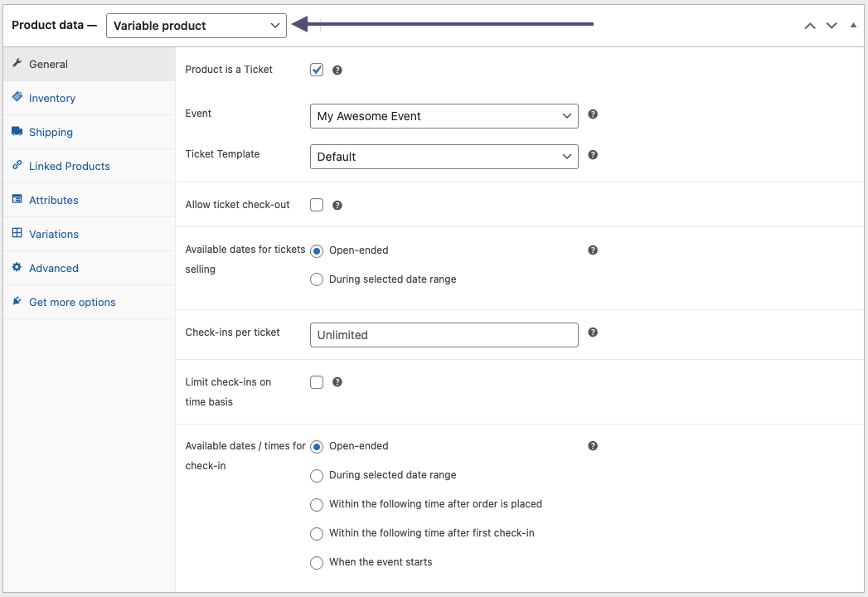Move Product data panel down with down arrow

pyautogui.click(x=832, y=26)
